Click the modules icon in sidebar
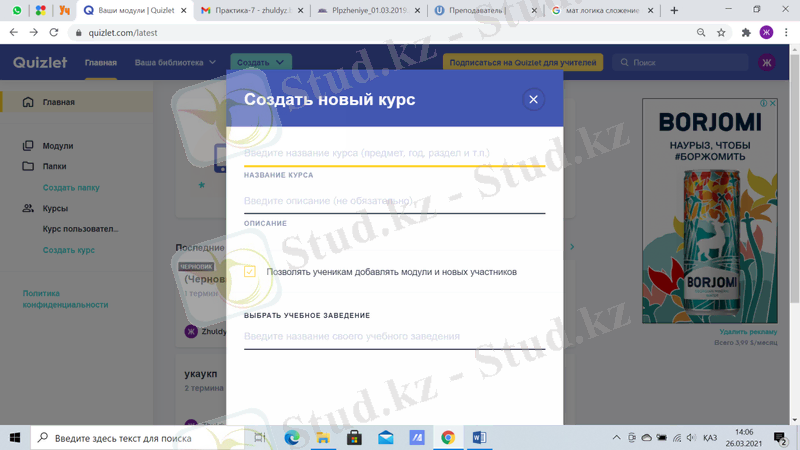The height and width of the screenshot is (450, 800). (28, 146)
